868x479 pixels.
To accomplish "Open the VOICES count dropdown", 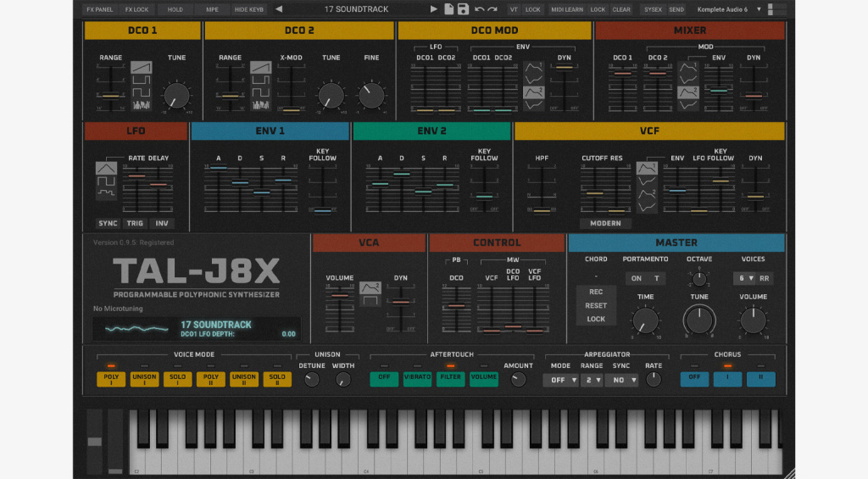I will [744, 278].
